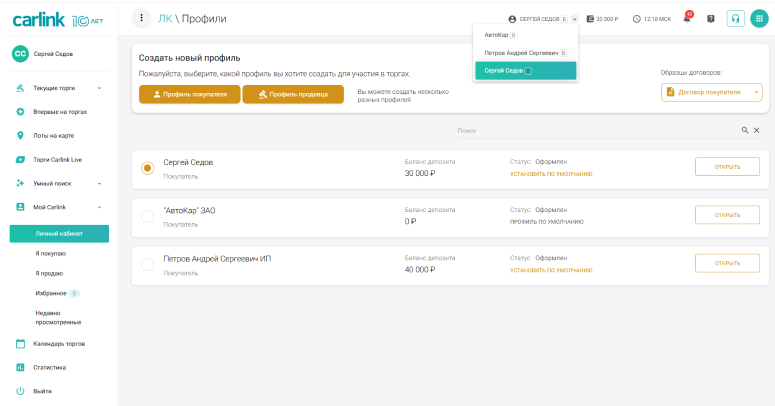Click the headset support icon
The image size is (775, 406).
pyautogui.click(x=735, y=18)
